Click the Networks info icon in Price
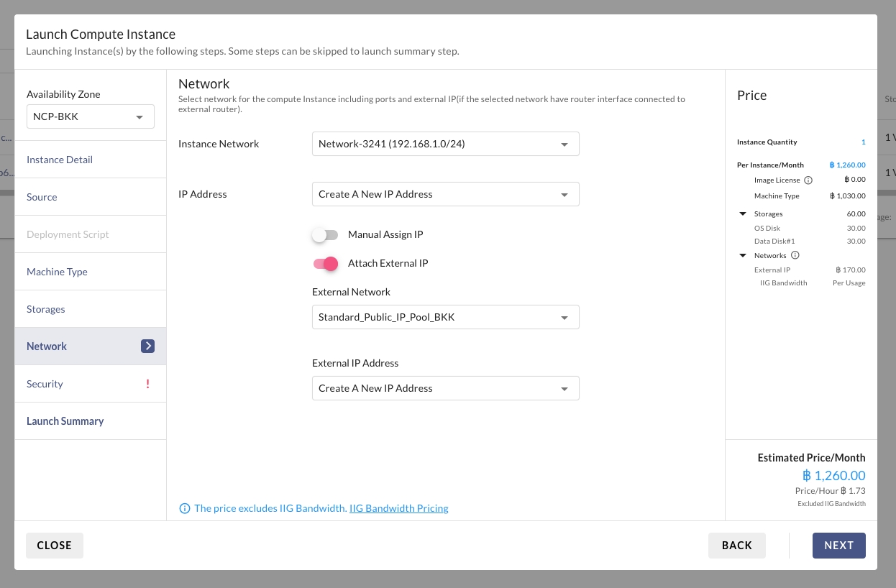 (795, 255)
